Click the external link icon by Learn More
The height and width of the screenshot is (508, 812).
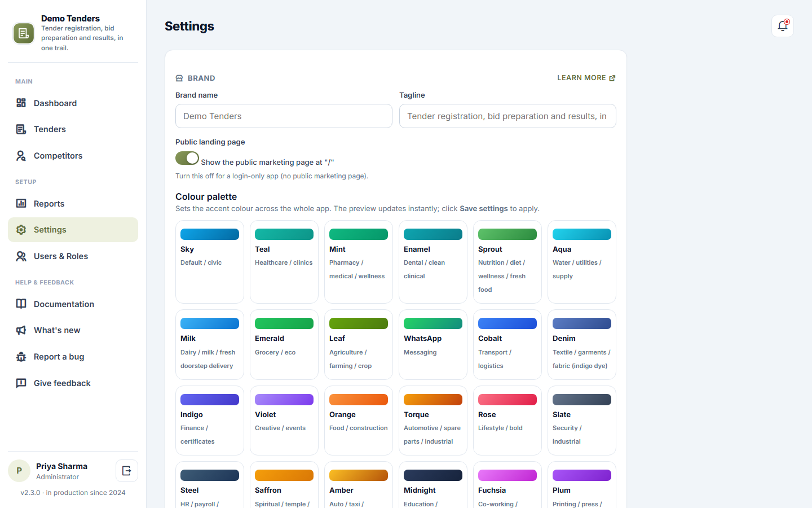click(612, 78)
